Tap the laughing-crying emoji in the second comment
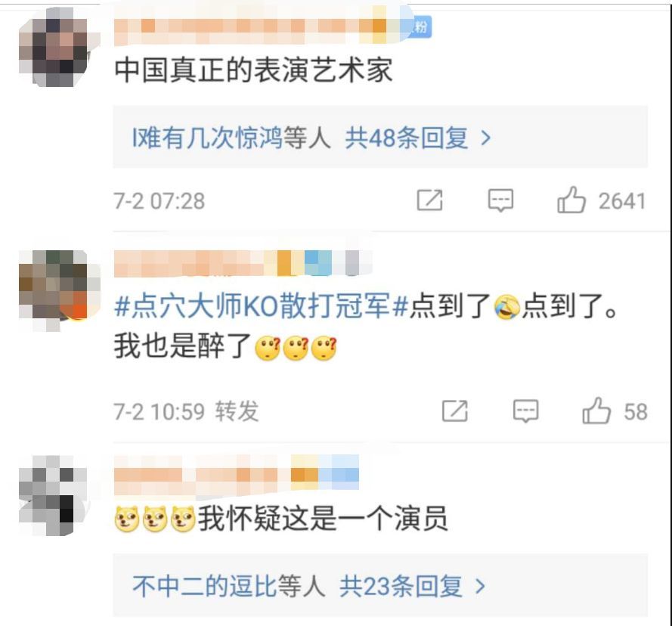 click(507, 307)
